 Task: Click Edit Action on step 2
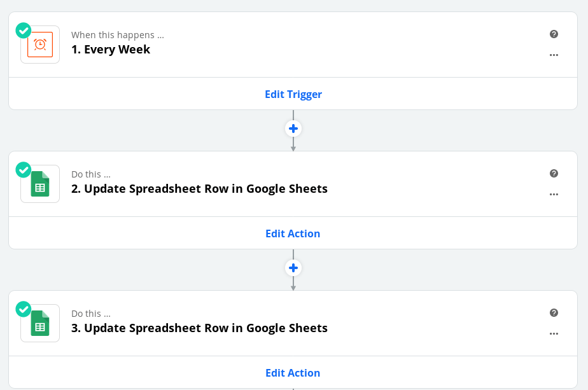pyautogui.click(x=293, y=233)
